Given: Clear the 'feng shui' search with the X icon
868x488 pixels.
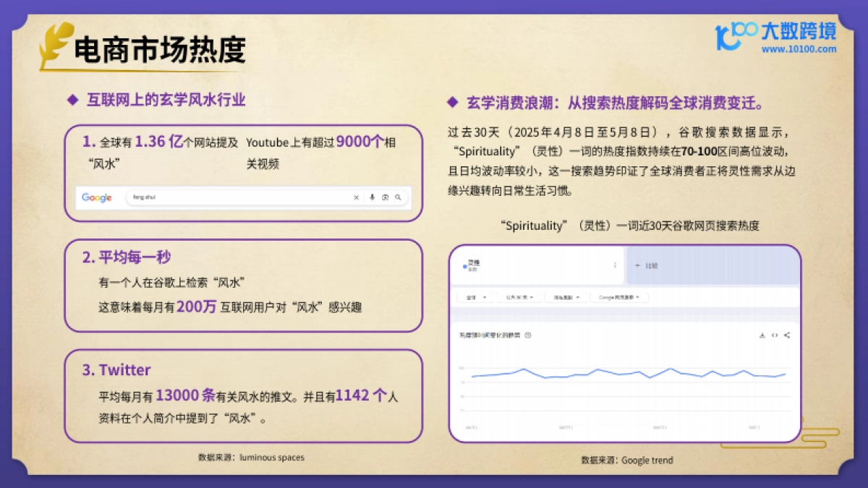Looking at the screenshot, I should 357,197.
